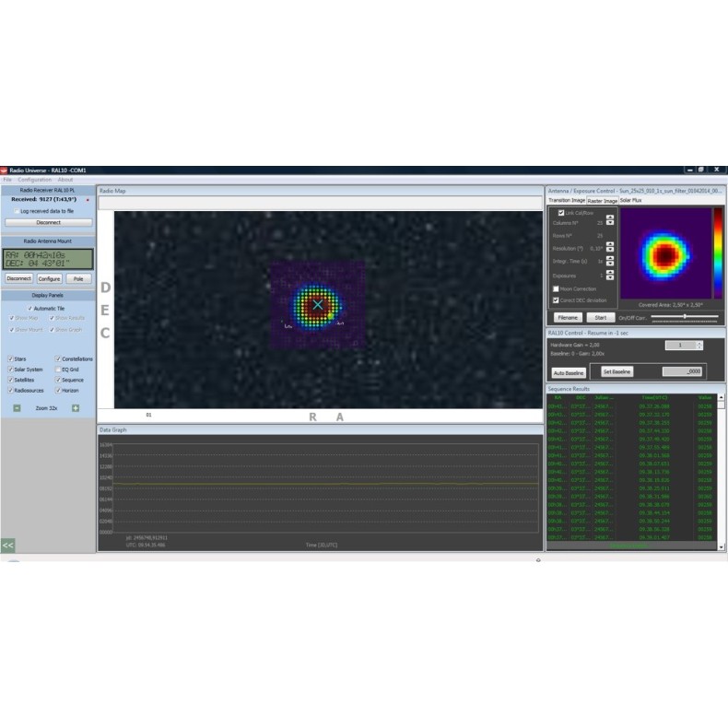Click the zoom in plus icon
Screen dimensions: 728x728
pyautogui.click(x=76, y=407)
